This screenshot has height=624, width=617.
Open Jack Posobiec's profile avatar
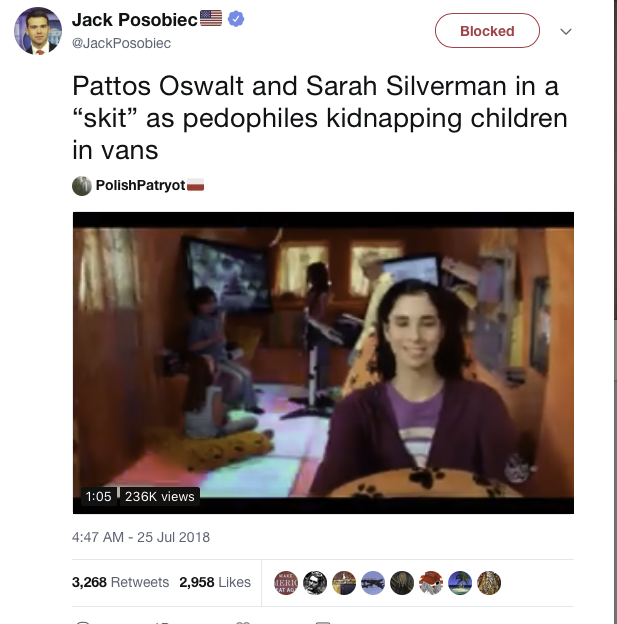click(38, 31)
